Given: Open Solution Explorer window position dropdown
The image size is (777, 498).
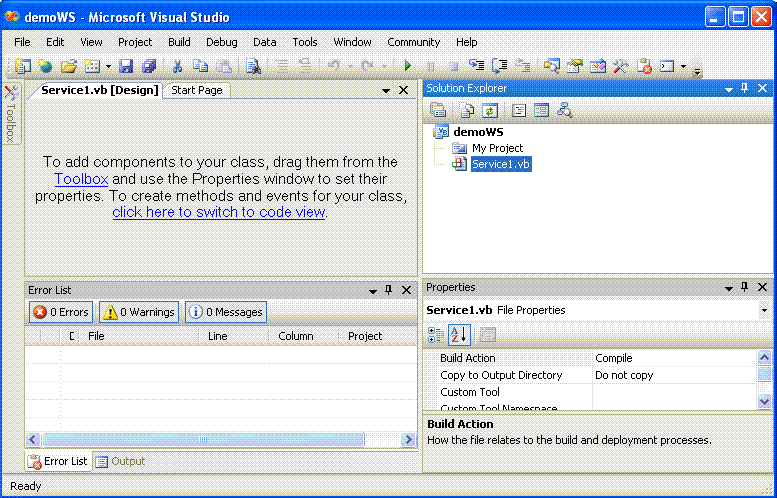Looking at the screenshot, I should click(729, 89).
